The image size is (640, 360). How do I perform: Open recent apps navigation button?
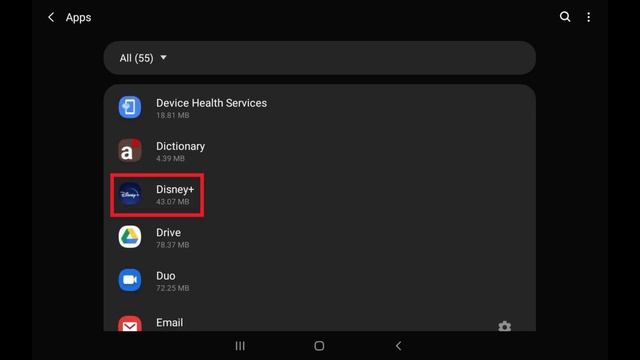tap(240, 346)
